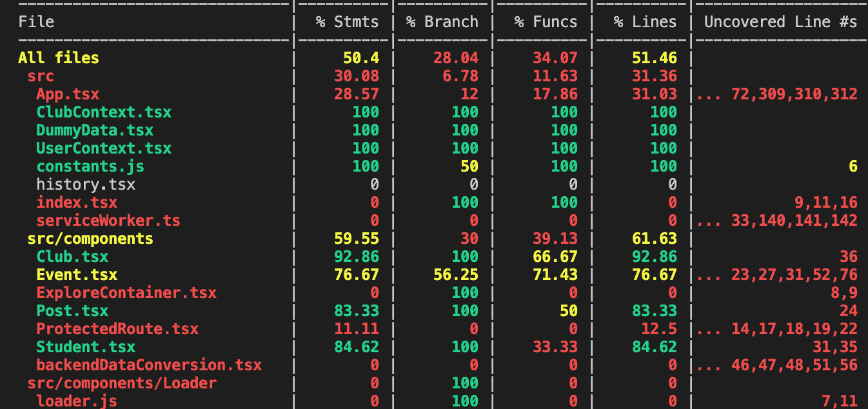Click uncovered lines 8,9 for ExploreContainer.tsx
Screen dimensions: 868x409
click(844, 293)
